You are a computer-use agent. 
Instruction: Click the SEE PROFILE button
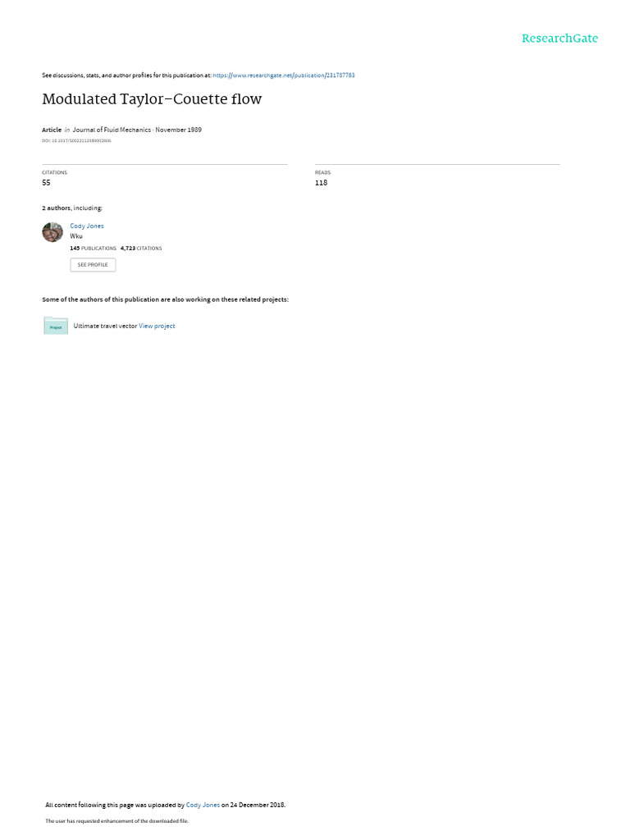(x=93, y=265)
